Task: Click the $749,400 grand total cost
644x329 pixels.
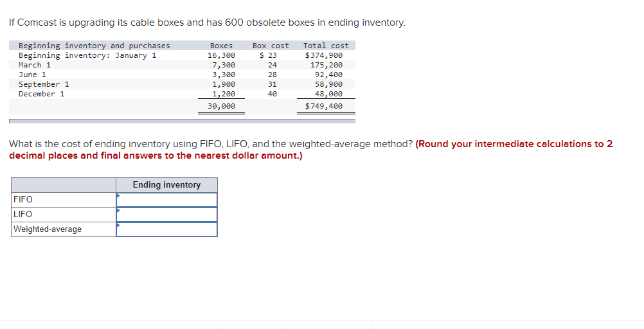Action: click(324, 106)
